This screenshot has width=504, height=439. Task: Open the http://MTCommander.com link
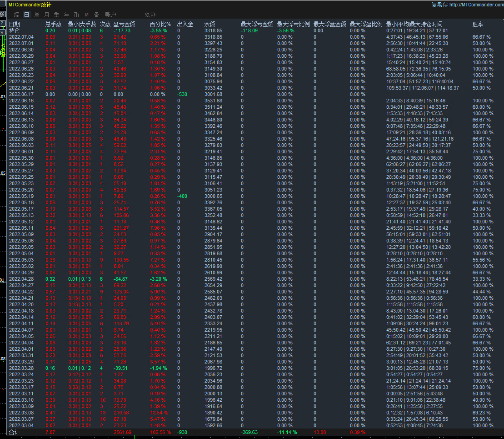(x=477, y=5)
